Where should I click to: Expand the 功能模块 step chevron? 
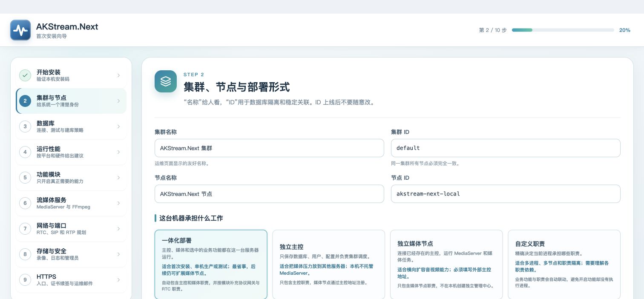pyautogui.click(x=118, y=178)
